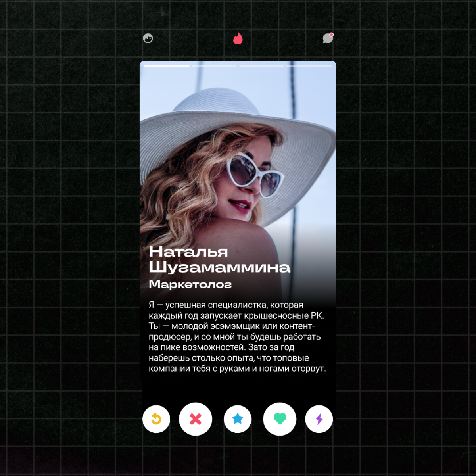
Task: Reject profile with the red X button
Action: coord(196,419)
